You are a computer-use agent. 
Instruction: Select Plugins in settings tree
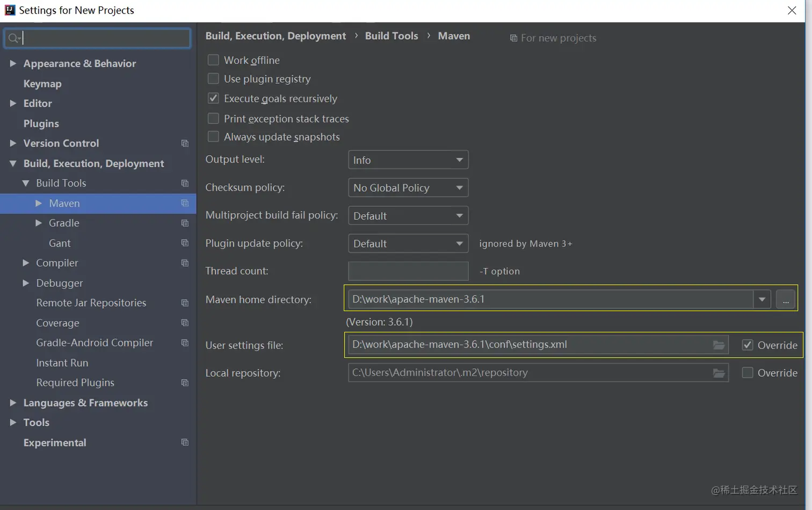(41, 123)
